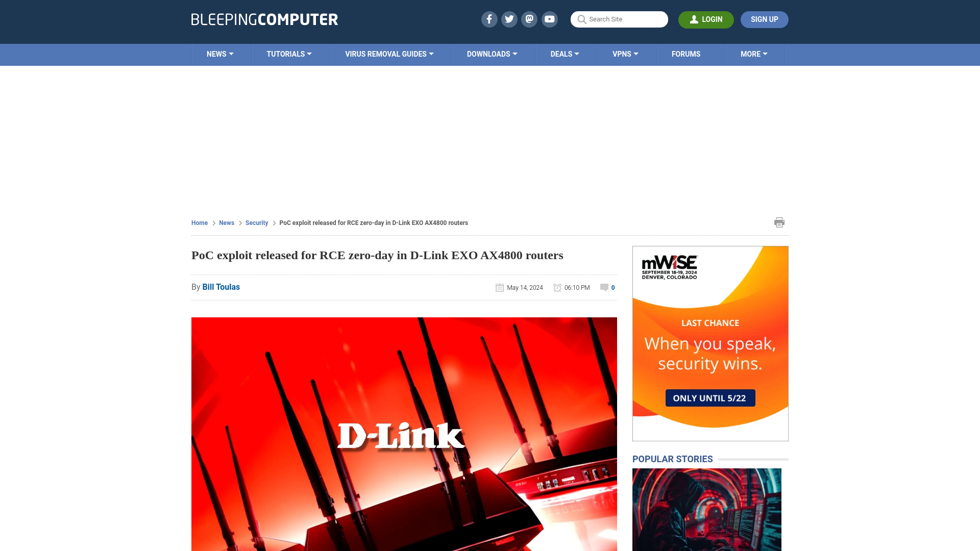Click the BleepingComputer home logo
The image size is (980, 551).
point(264,19)
